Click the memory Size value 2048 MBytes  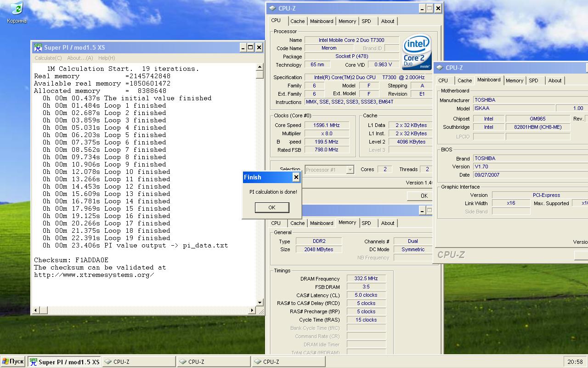318,249
